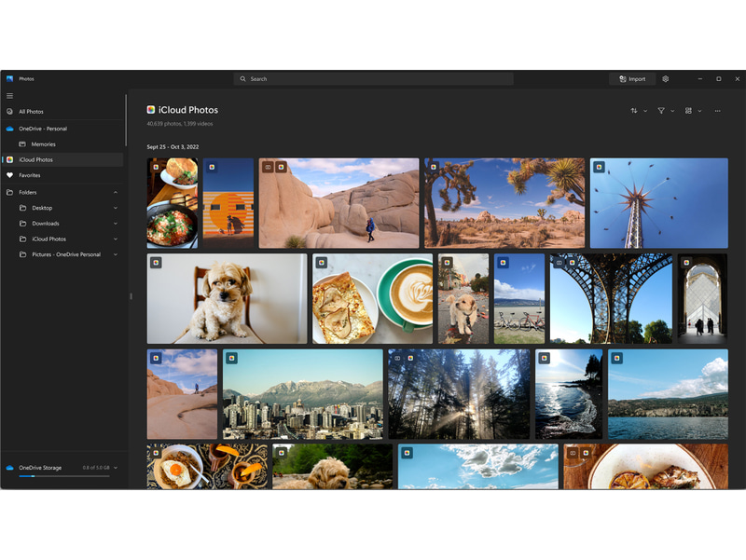Open the See more ellipsis menu
The width and height of the screenshot is (746, 560).
[x=717, y=111]
